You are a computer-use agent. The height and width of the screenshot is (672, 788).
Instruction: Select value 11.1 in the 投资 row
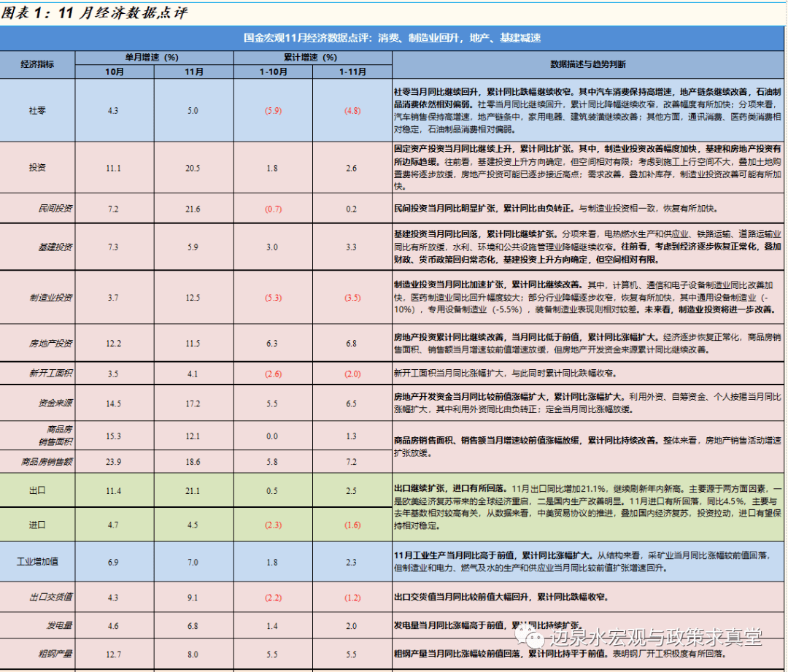(114, 169)
